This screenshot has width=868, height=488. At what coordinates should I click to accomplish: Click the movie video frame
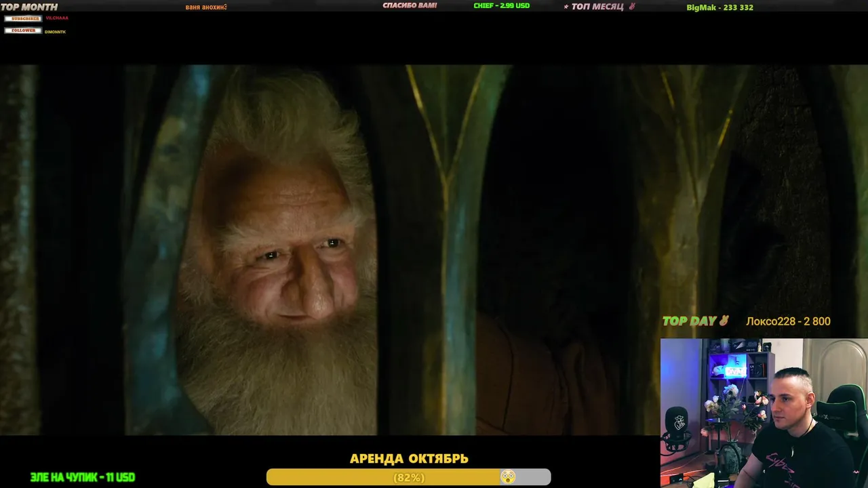pos(434,249)
